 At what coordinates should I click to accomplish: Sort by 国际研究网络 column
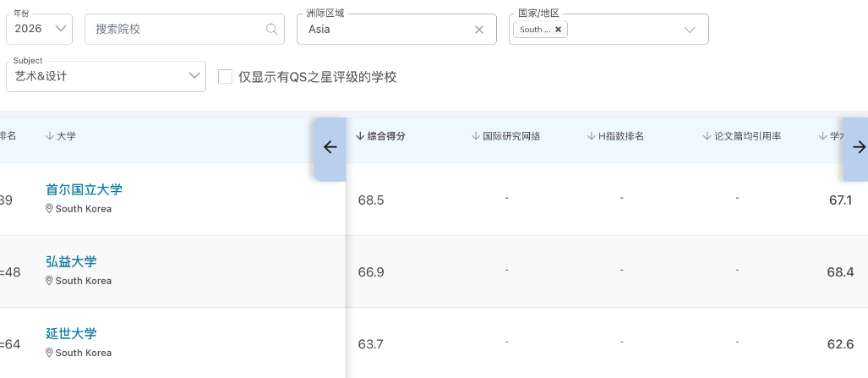[x=505, y=136]
